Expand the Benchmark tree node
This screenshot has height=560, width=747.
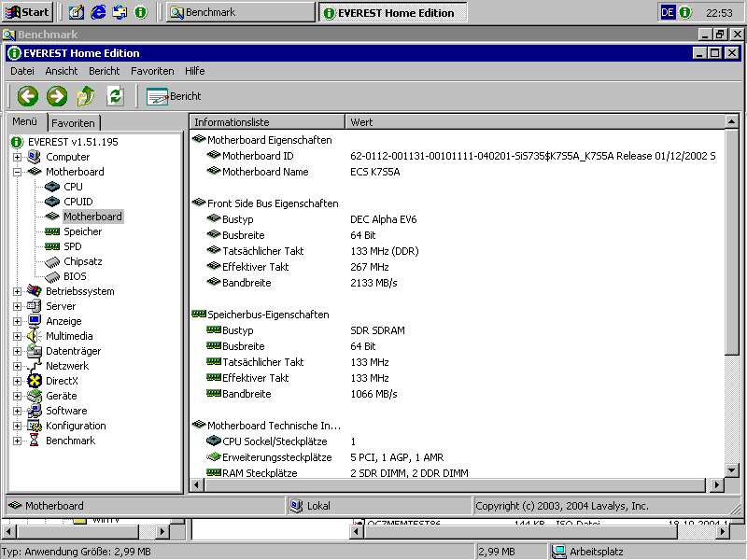pyautogui.click(x=17, y=441)
